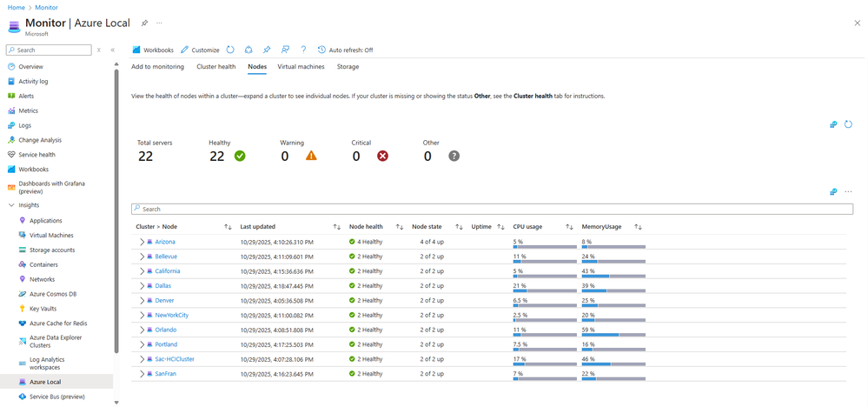Expand the Denver cluster row

pos(142,301)
